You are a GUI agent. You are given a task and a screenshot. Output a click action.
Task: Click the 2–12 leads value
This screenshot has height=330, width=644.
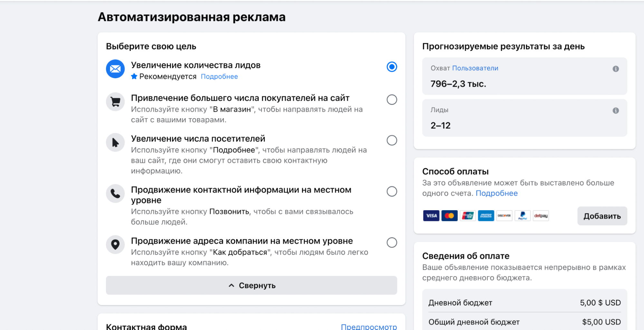pos(440,126)
